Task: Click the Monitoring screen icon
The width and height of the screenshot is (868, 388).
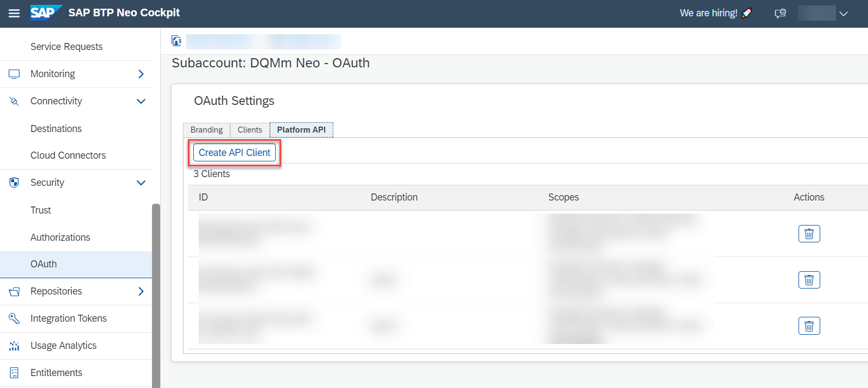Action: [x=14, y=74]
